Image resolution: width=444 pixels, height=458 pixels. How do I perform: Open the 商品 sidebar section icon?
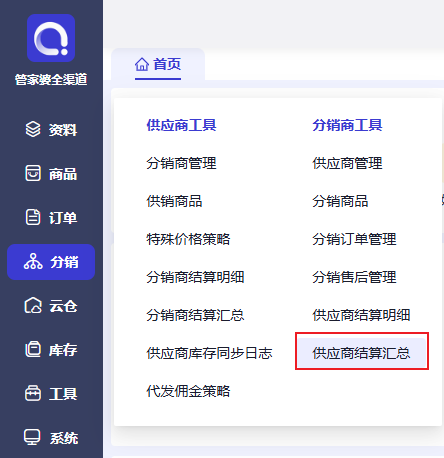click(33, 173)
